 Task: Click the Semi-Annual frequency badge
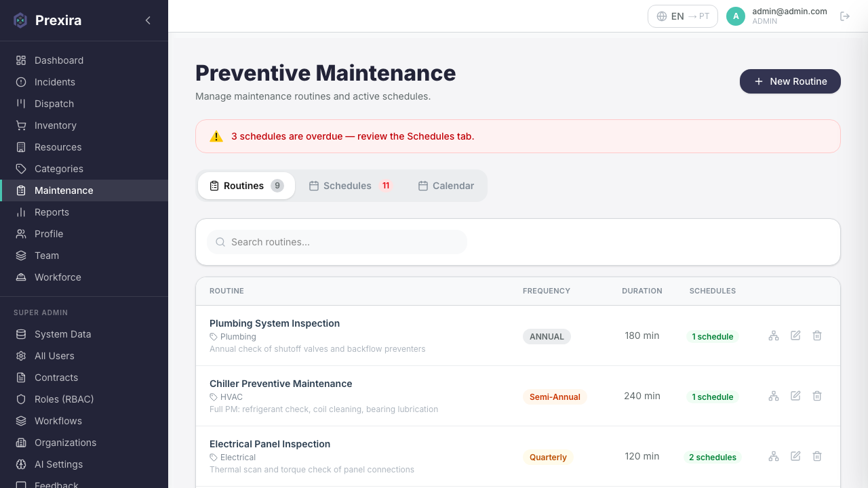(x=555, y=396)
